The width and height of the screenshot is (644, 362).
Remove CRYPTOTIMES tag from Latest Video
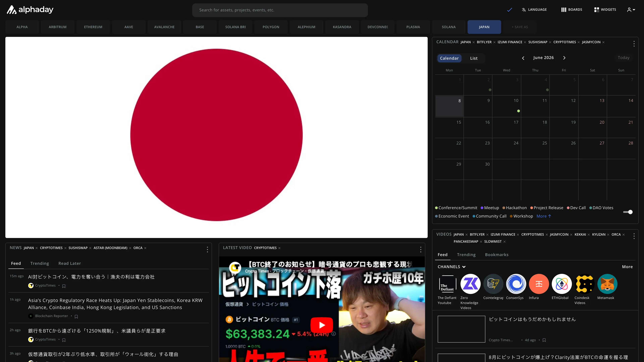279,248
